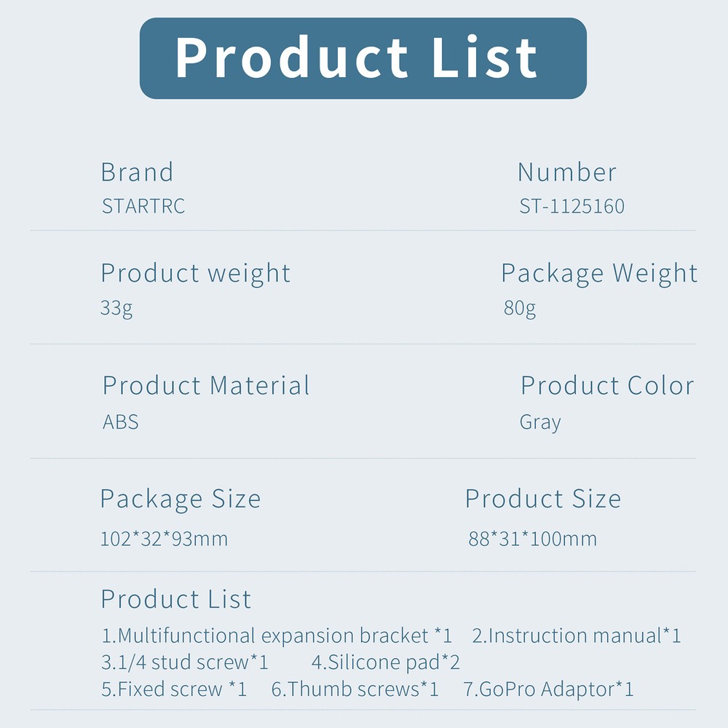The image size is (728, 728).
Task: Click the GoPro Adaptor*1 list item
Action: point(549,689)
